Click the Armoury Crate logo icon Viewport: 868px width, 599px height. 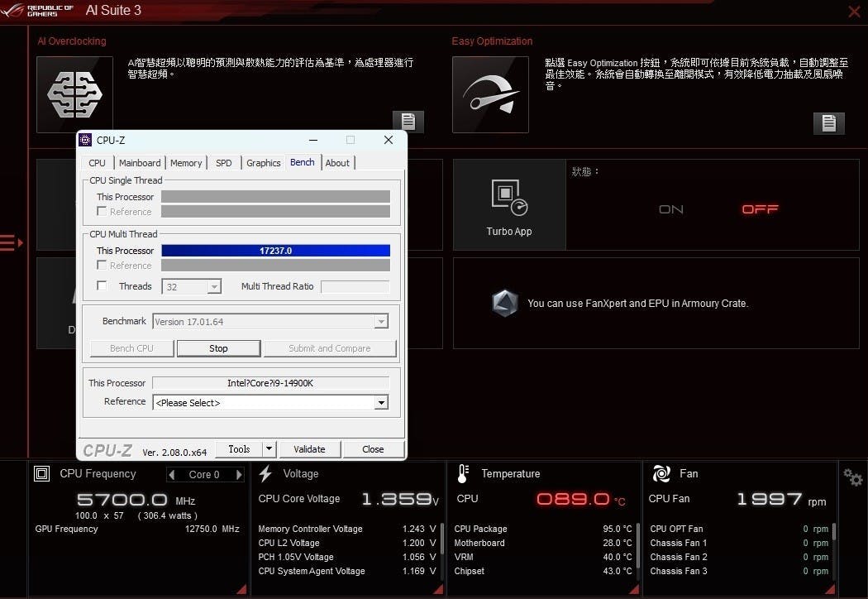tap(504, 303)
